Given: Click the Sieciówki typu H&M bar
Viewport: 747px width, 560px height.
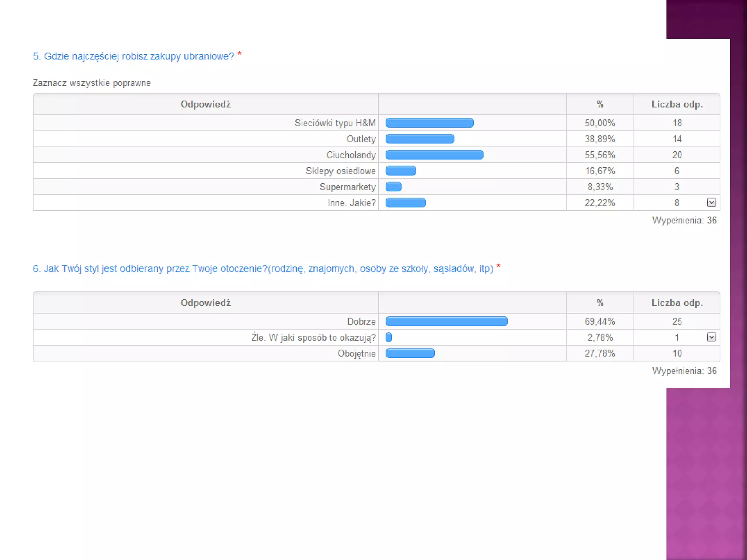Looking at the screenshot, I should coord(430,123).
